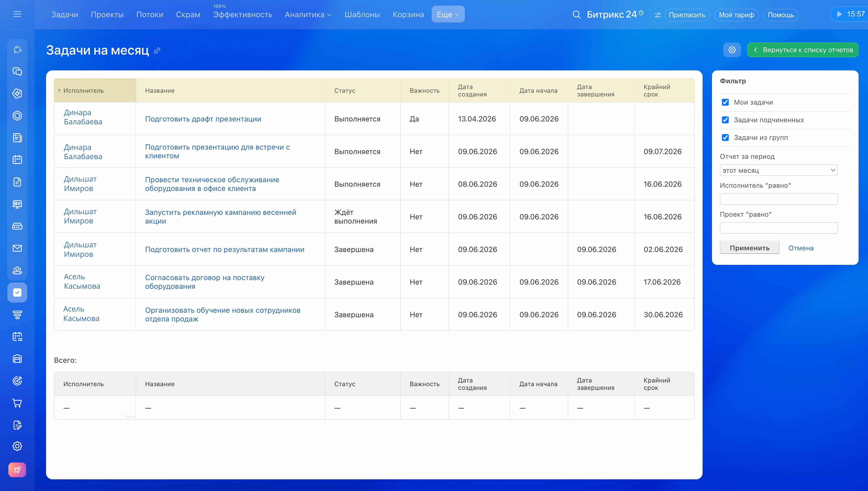This screenshot has height=491, width=868.
Task: Uncheck the Мои задачи checkbox
Action: (x=725, y=102)
